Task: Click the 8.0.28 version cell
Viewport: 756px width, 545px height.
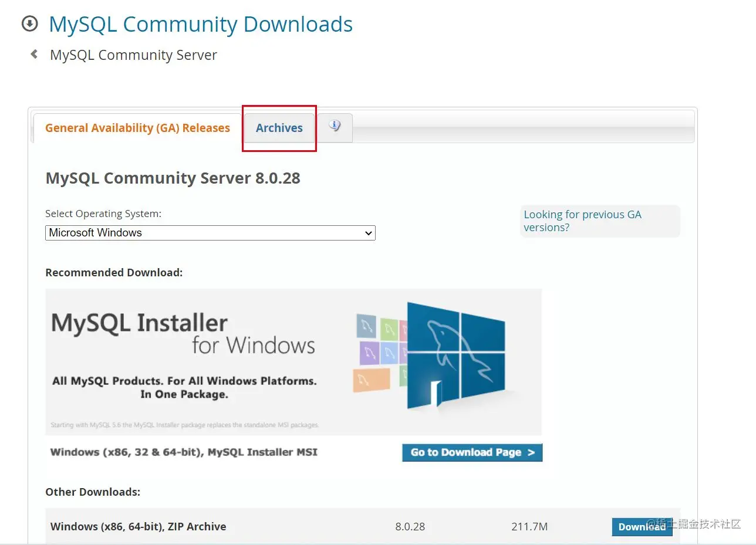Action: click(x=410, y=527)
